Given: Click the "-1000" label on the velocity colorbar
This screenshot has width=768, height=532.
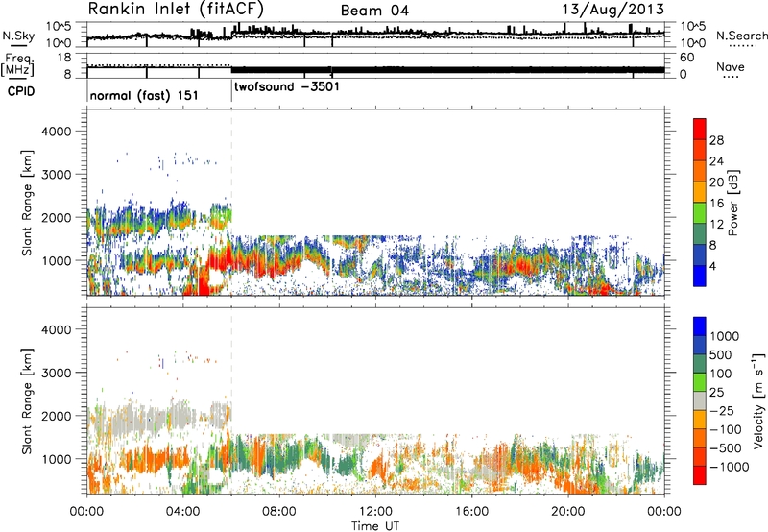Looking at the screenshot, I should point(730,467).
